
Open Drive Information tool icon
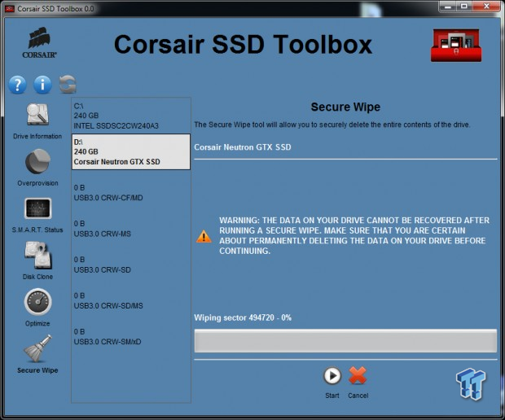(37, 114)
